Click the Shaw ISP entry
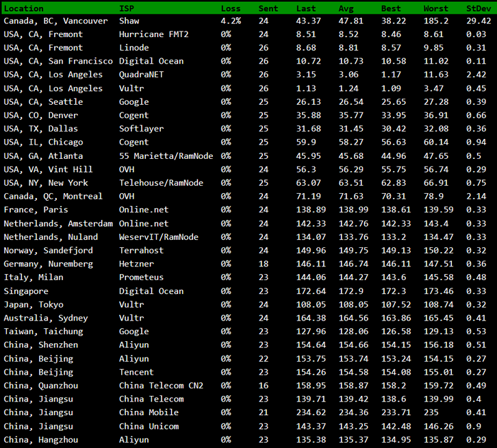 click(x=129, y=21)
